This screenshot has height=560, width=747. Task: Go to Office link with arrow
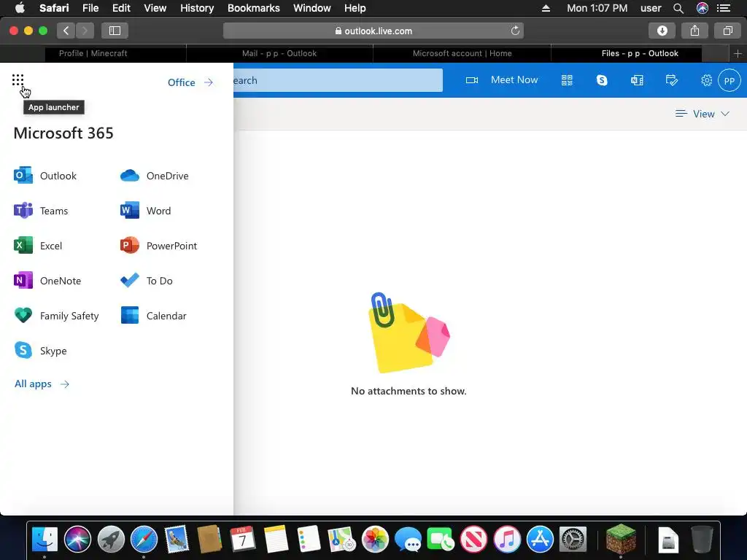[190, 82]
